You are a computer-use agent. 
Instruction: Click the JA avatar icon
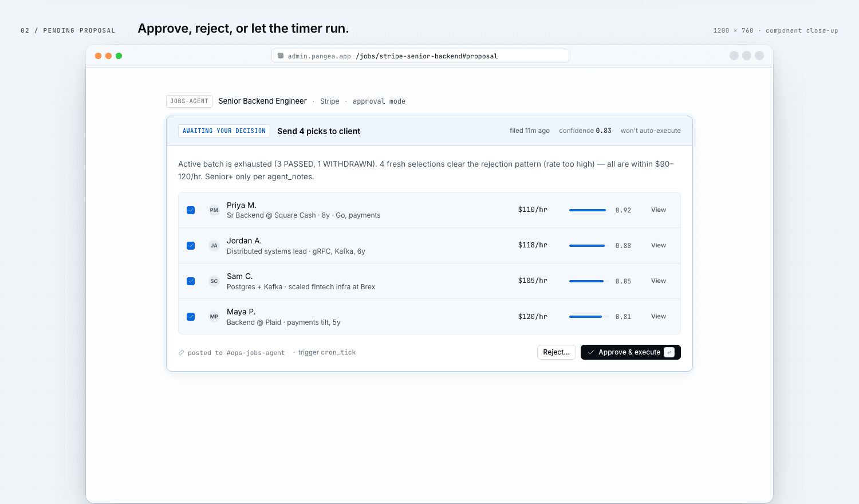pyautogui.click(x=214, y=246)
